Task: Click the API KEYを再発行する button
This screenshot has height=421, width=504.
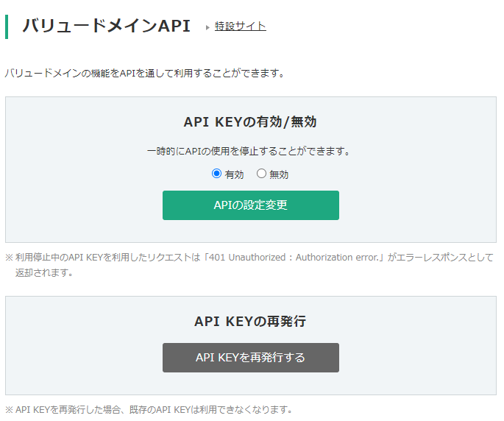Action: tap(251, 358)
